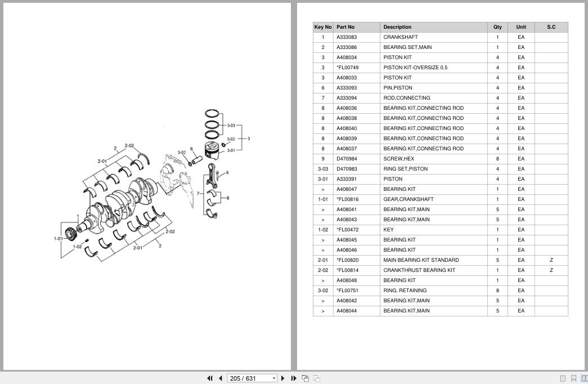Image resolution: width=588 pixels, height=384 pixels.
Task: Select part number *FL00751
Action: pyautogui.click(x=347, y=291)
